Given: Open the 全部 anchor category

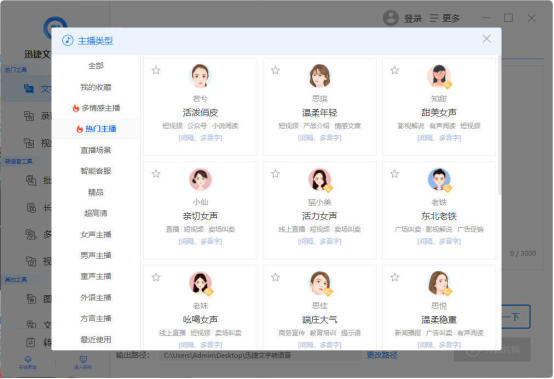Looking at the screenshot, I should 96,65.
